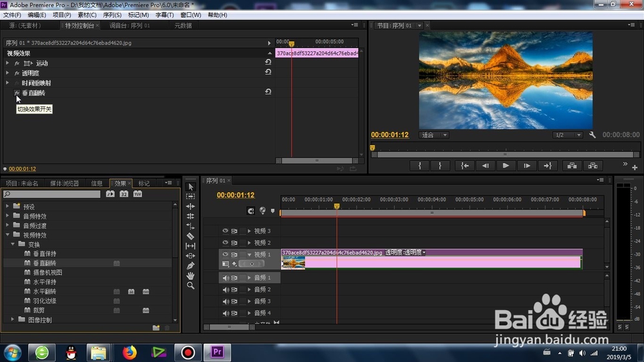Click Mark In button in Program monitor

click(419, 166)
